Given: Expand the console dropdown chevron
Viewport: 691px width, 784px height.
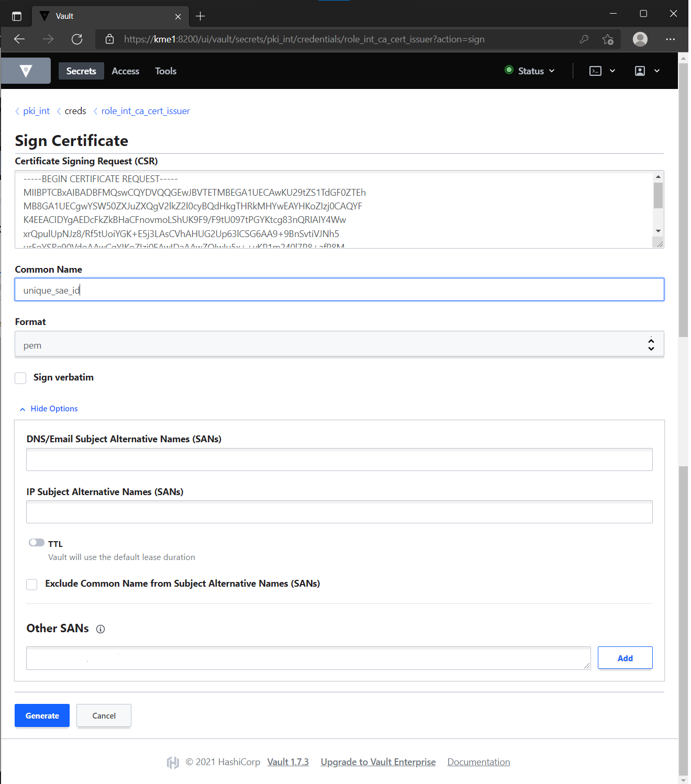Looking at the screenshot, I should pos(612,71).
